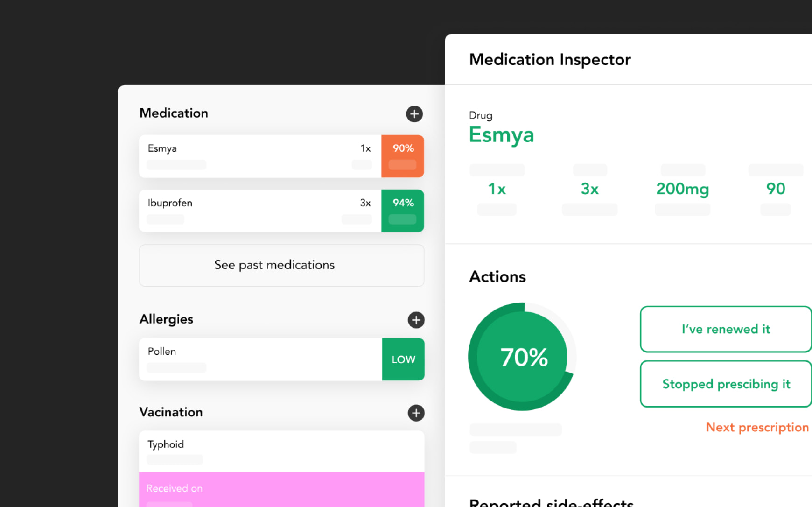This screenshot has height=507, width=812.
Task: Follow the Next prescription link
Action: (757, 427)
